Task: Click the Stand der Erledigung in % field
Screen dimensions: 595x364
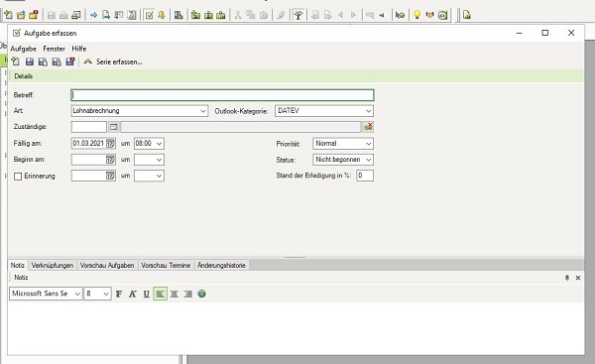Action: [365, 176]
